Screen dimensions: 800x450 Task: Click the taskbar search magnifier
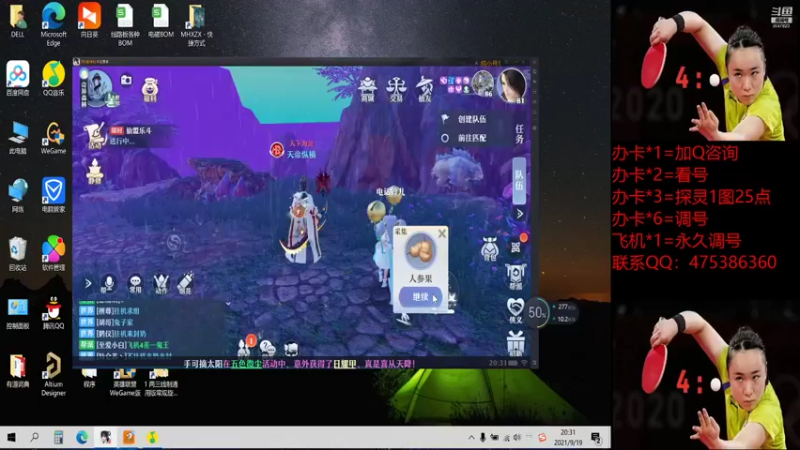pyautogui.click(x=35, y=437)
